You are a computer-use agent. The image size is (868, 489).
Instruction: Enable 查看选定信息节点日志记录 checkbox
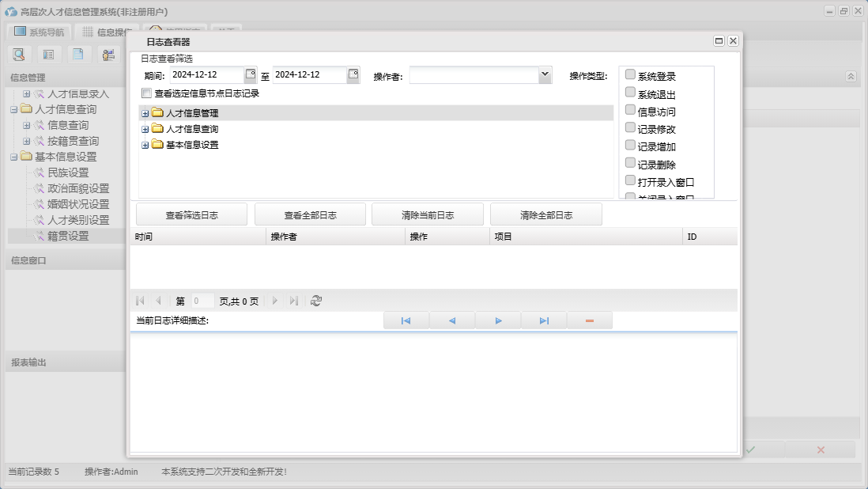click(x=146, y=93)
